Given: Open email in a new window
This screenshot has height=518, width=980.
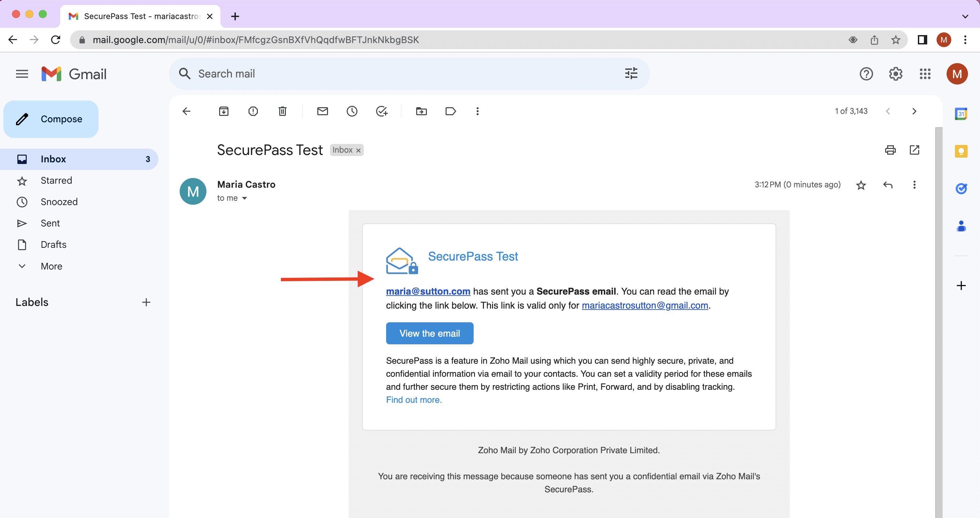Looking at the screenshot, I should (x=914, y=150).
